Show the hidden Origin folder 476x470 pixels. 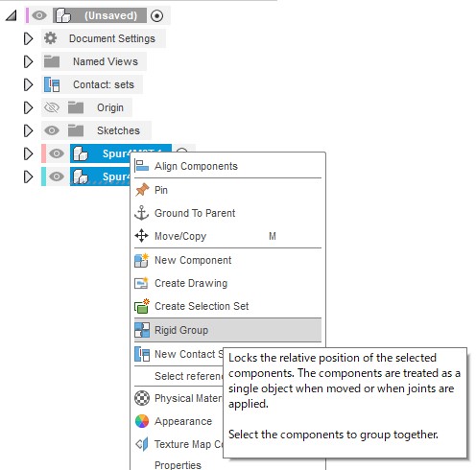point(52,107)
